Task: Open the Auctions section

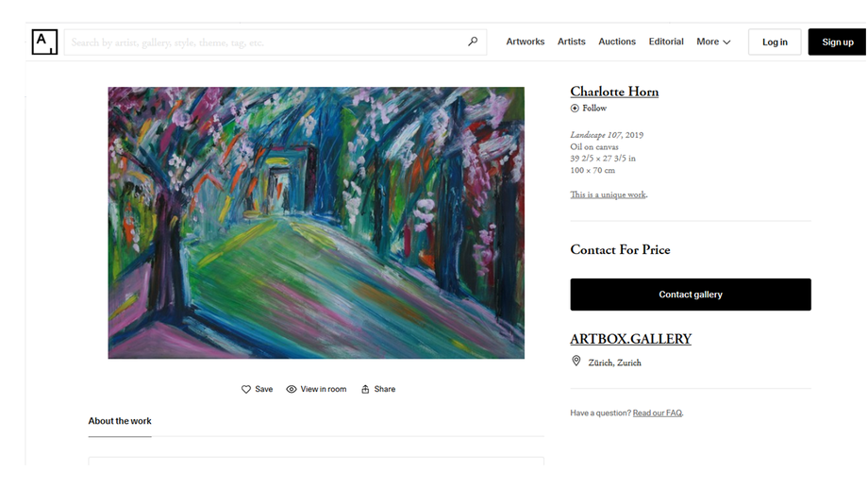Action: coord(617,42)
